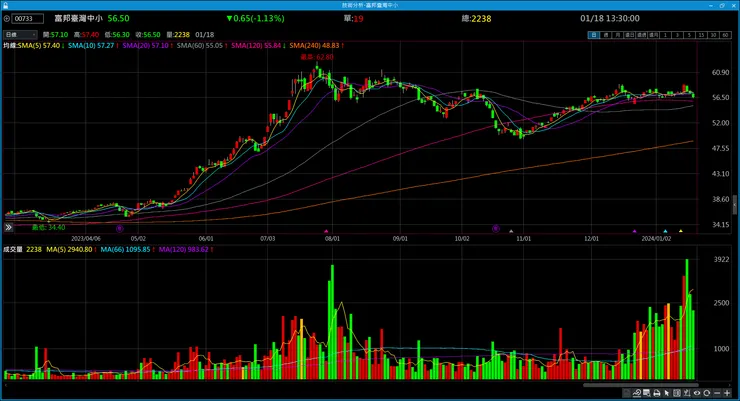Screen dimensions: 740x401
Task: Toggle the eye visibility icon in bottom toolbar
Action: coord(697,393)
